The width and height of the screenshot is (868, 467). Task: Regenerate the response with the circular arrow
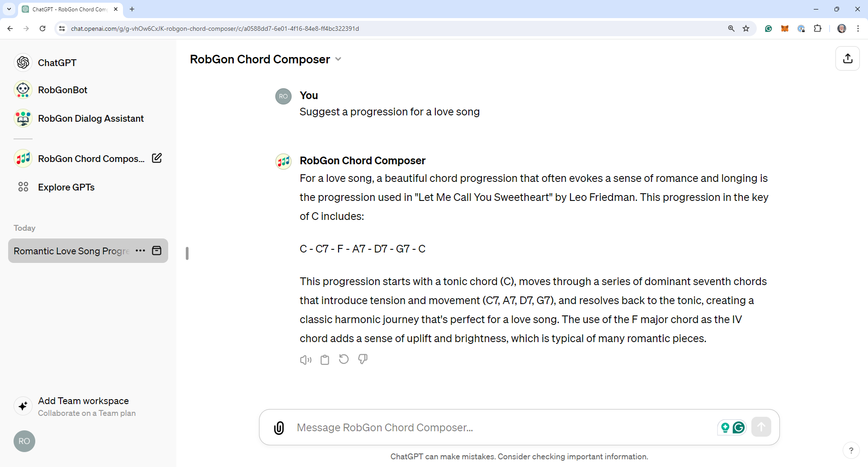click(x=344, y=359)
